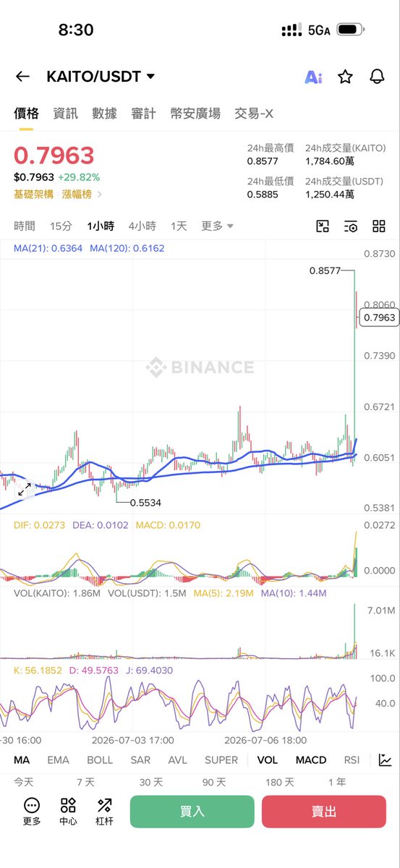Image resolution: width=400 pixels, height=868 pixels.
Task: Toggle BOLL indicator
Action: coord(100,760)
